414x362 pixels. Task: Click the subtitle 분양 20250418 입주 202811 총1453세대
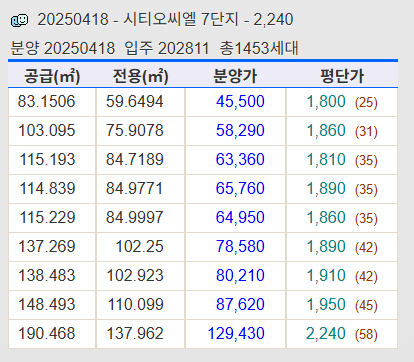point(154,48)
